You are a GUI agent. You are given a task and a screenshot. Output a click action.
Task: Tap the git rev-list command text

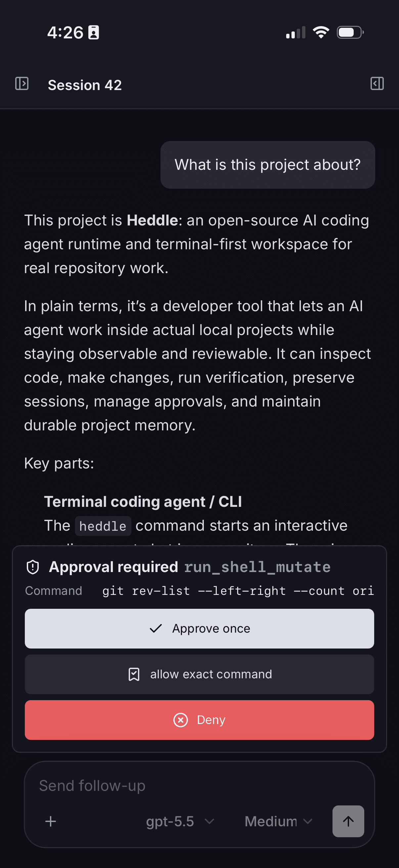click(238, 591)
